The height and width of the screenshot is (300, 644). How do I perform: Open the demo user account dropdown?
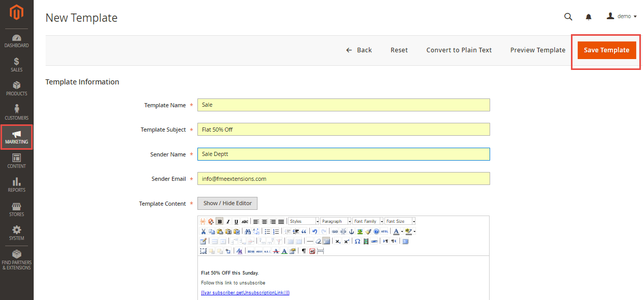click(622, 17)
